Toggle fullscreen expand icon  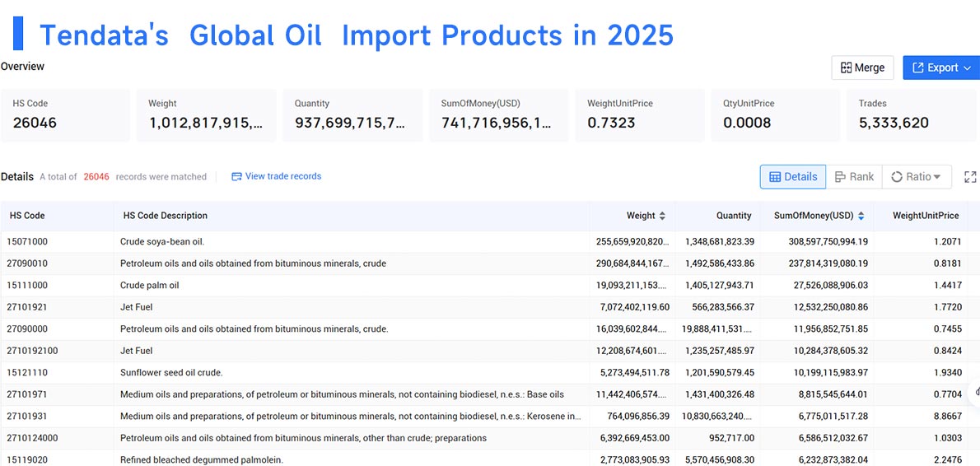click(970, 177)
